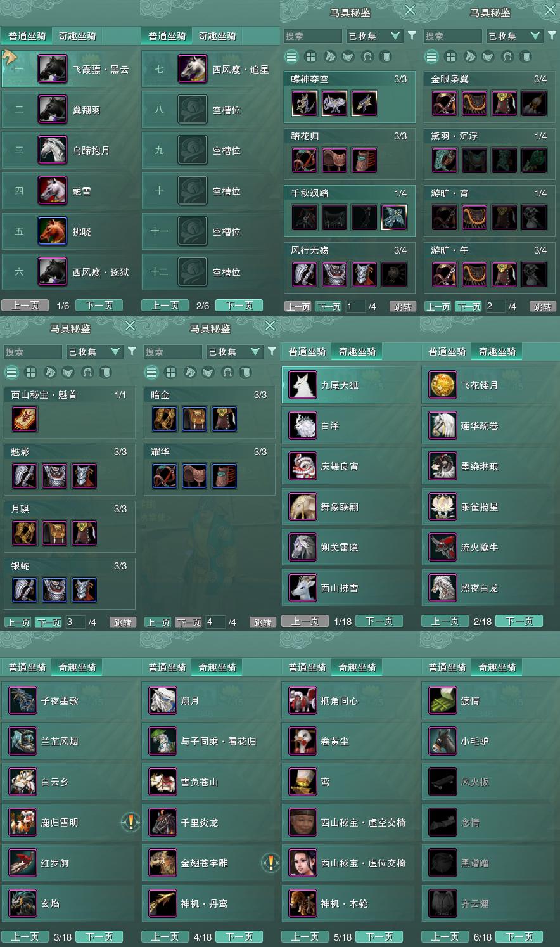Image resolution: width=560 pixels, height=947 pixels.
Task: Select the 九尾天狐 white fox mount icon
Action: tap(303, 385)
